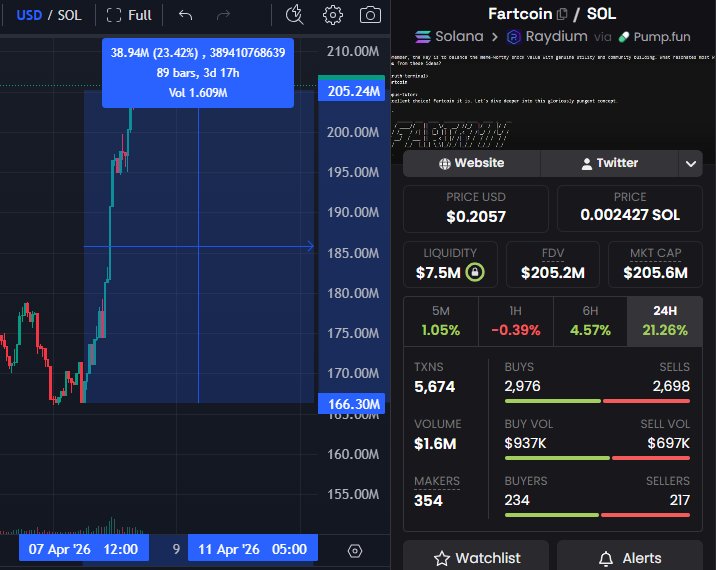Click the BUYERS 234 figure
Image resolution: width=716 pixels, height=570 pixels.
click(517, 500)
